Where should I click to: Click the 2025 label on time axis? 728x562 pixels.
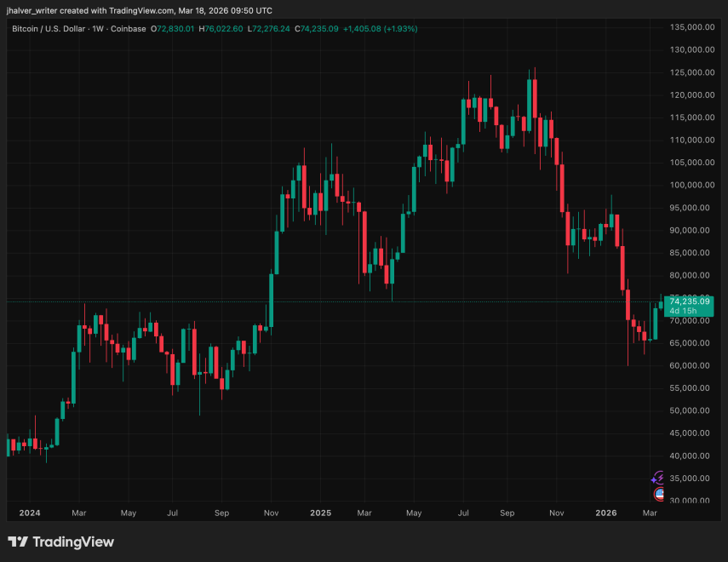[x=320, y=513]
